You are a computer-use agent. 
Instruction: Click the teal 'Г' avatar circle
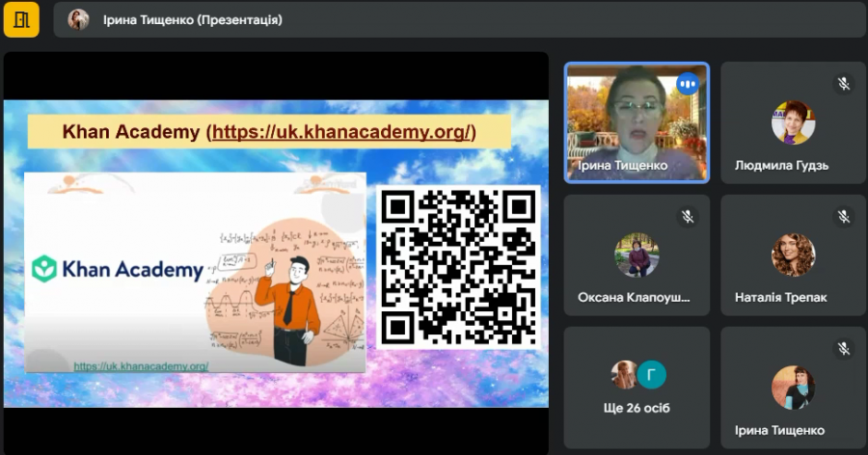click(x=651, y=375)
